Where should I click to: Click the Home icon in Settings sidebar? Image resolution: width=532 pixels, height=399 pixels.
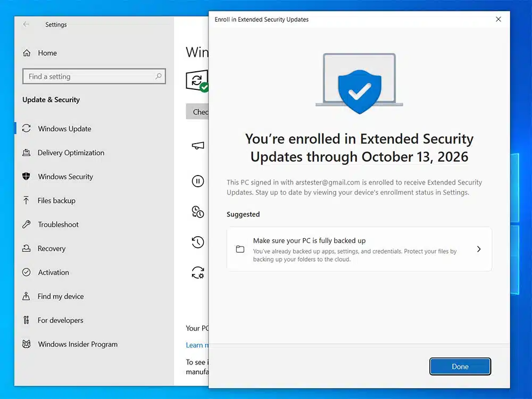pyautogui.click(x=27, y=53)
